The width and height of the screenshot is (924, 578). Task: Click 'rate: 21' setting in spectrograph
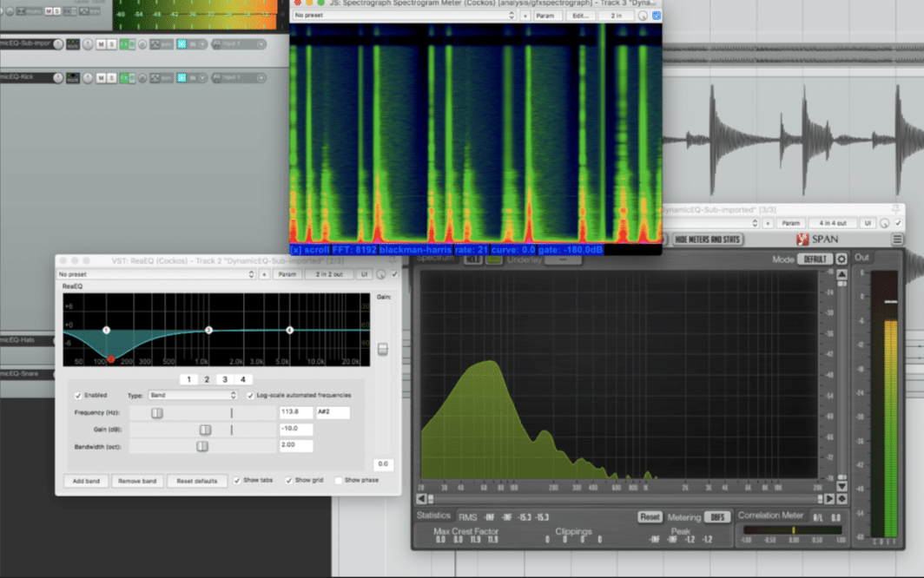[471, 250]
